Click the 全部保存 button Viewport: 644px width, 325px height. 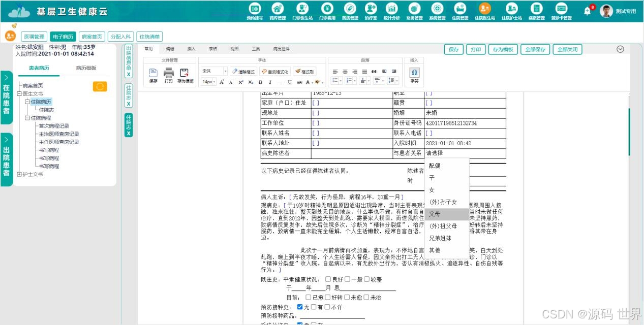[535, 50]
